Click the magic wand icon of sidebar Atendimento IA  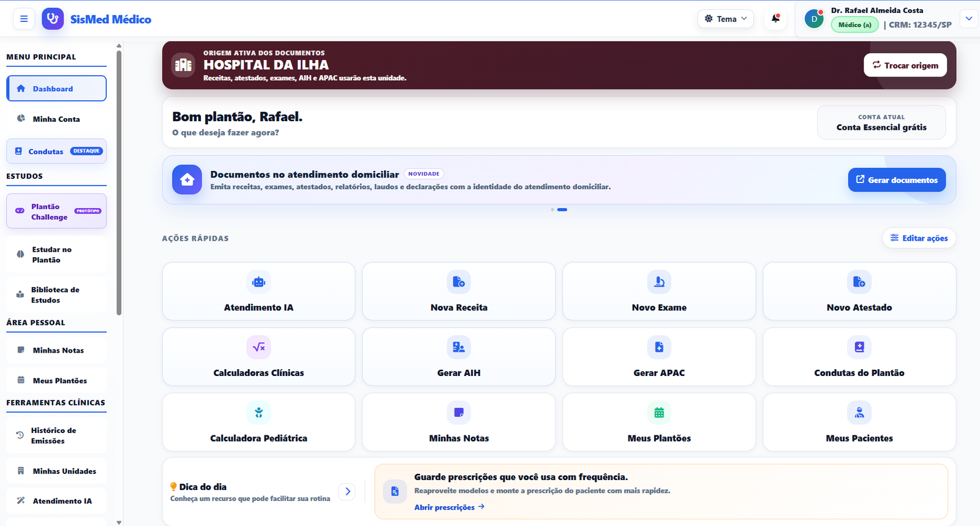pyautogui.click(x=21, y=501)
